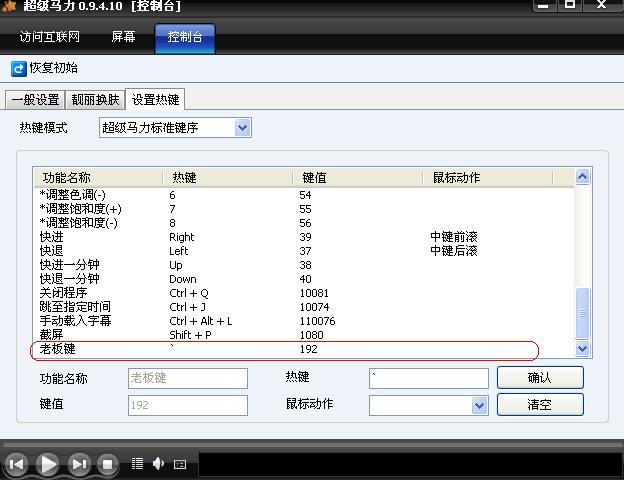
Task: Start playback with the play button
Action: (x=48, y=464)
